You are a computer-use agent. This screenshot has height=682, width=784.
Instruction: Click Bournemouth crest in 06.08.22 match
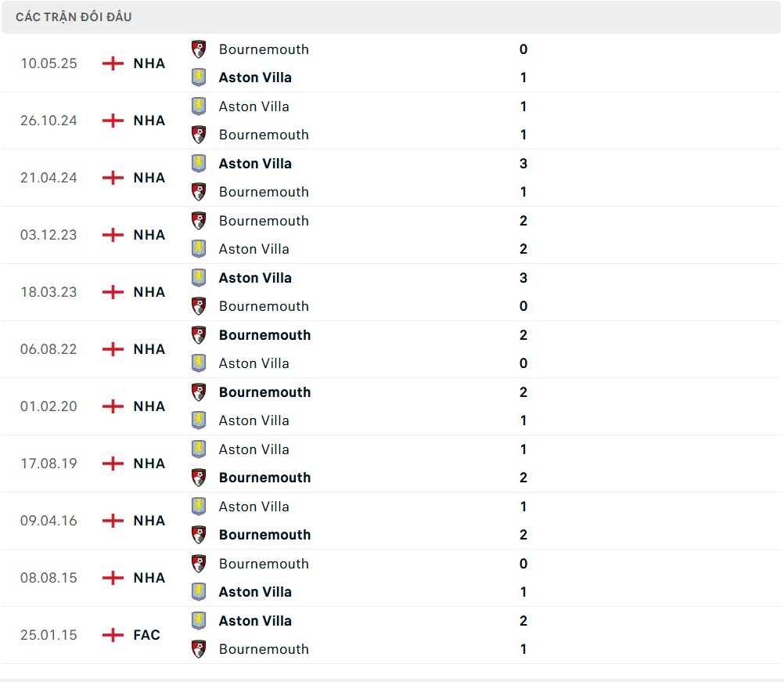199,335
